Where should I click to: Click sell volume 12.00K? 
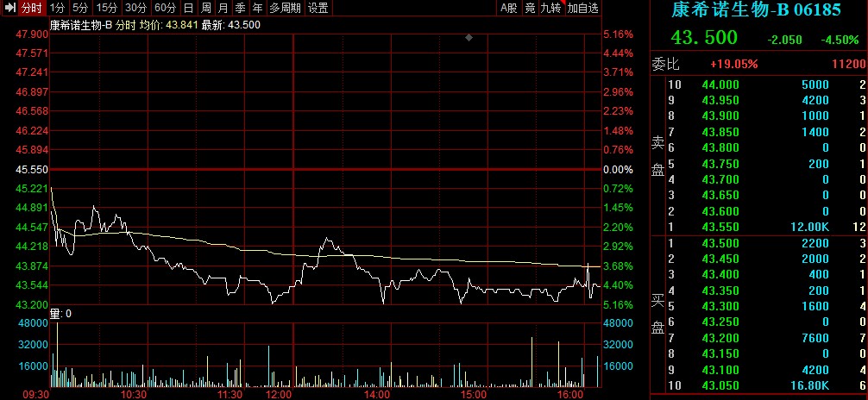click(x=809, y=227)
